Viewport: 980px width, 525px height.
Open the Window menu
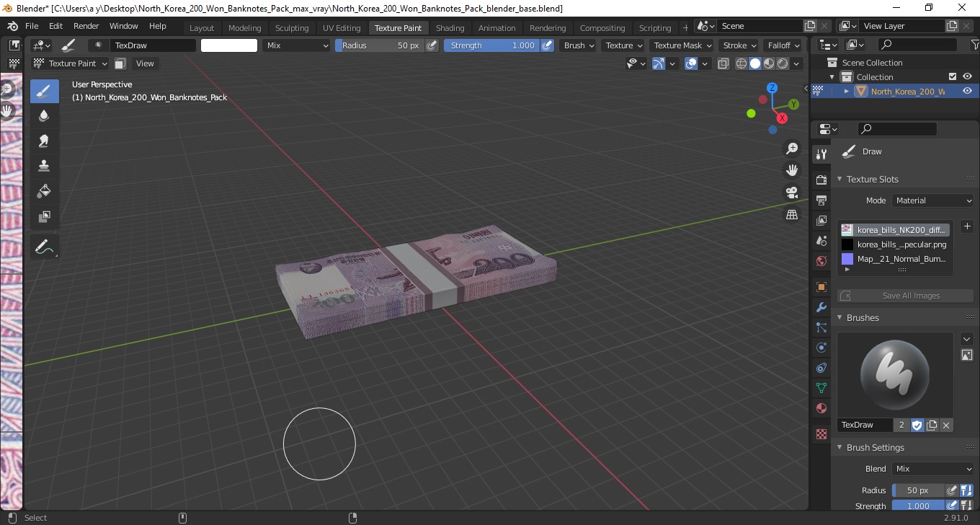pyautogui.click(x=123, y=26)
